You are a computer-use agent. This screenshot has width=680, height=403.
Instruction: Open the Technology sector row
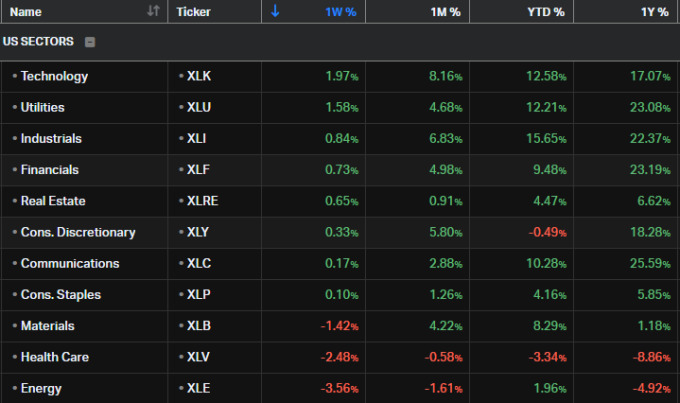click(x=54, y=76)
